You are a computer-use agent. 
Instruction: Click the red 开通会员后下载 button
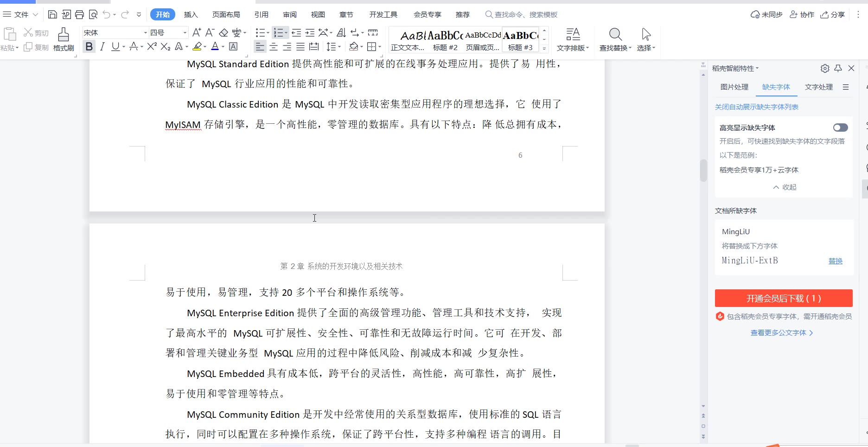point(783,298)
